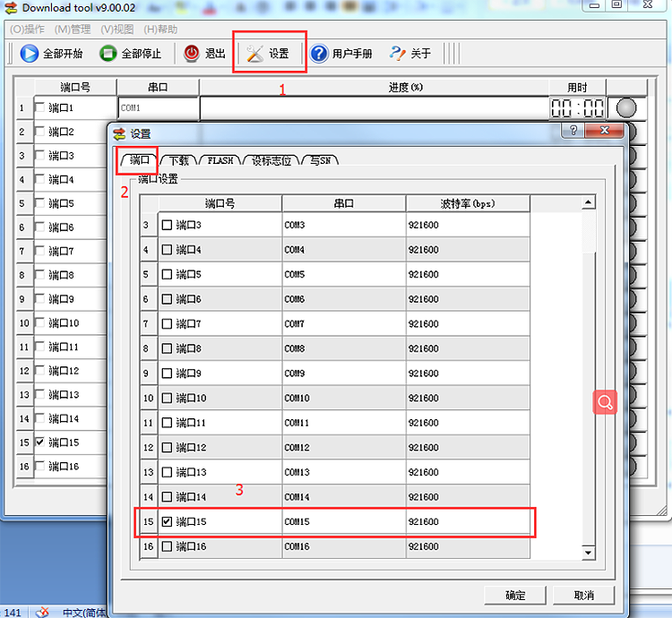
Task: Check the 端口1 checkbox in main window
Action: (39, 108)
